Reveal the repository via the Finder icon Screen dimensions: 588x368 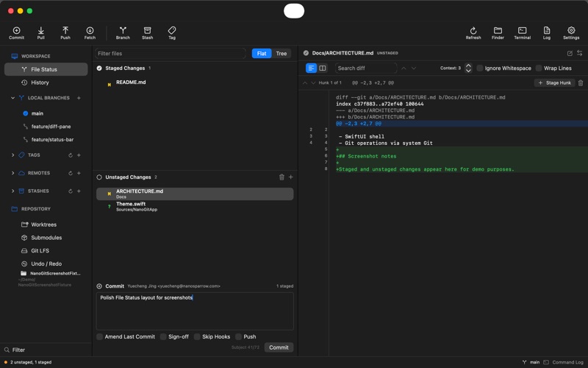tap(498, 32)
